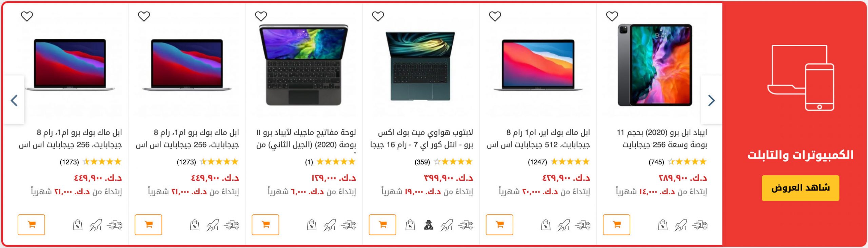This screenshot has width=868, height=248.
Task: Click computers and tablet category icon
Action: pos(801,78)
